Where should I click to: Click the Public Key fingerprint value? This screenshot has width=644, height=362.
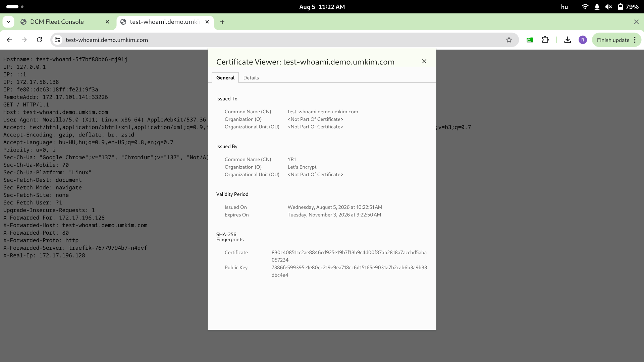(349, 271)
